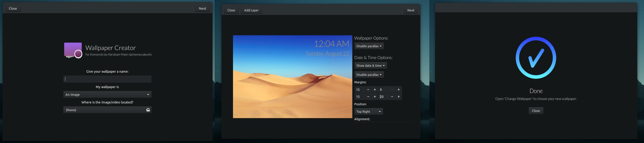The image size is (644, 143).
Task: Click the desert wallpaper preview image
Action: [293, 77]
